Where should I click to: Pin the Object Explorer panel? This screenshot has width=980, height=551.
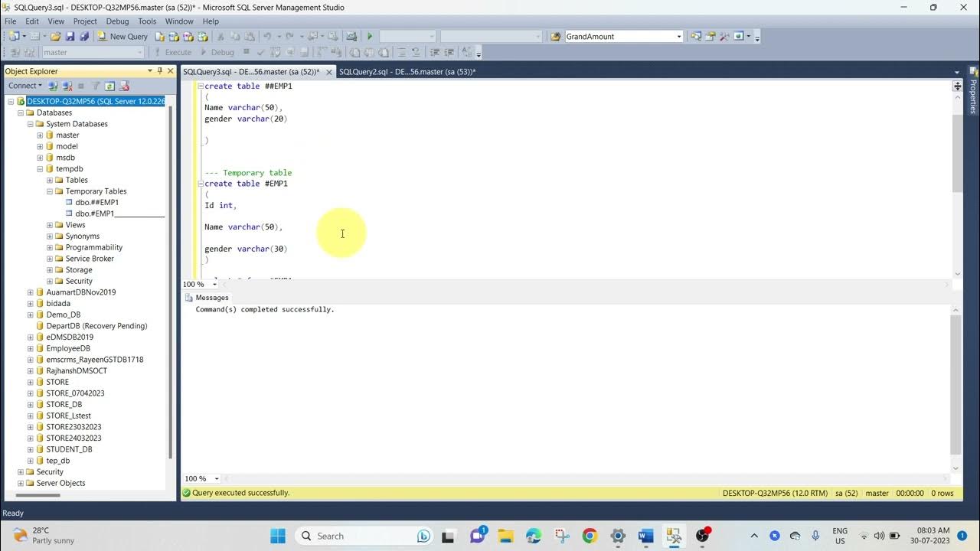(x=159, y=71)
